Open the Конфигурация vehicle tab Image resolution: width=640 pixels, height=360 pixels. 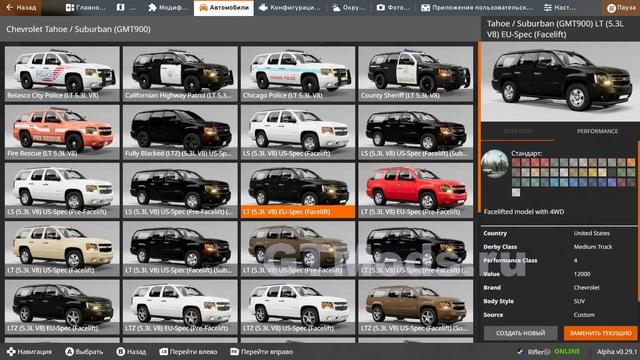click(x=289, y=7)
